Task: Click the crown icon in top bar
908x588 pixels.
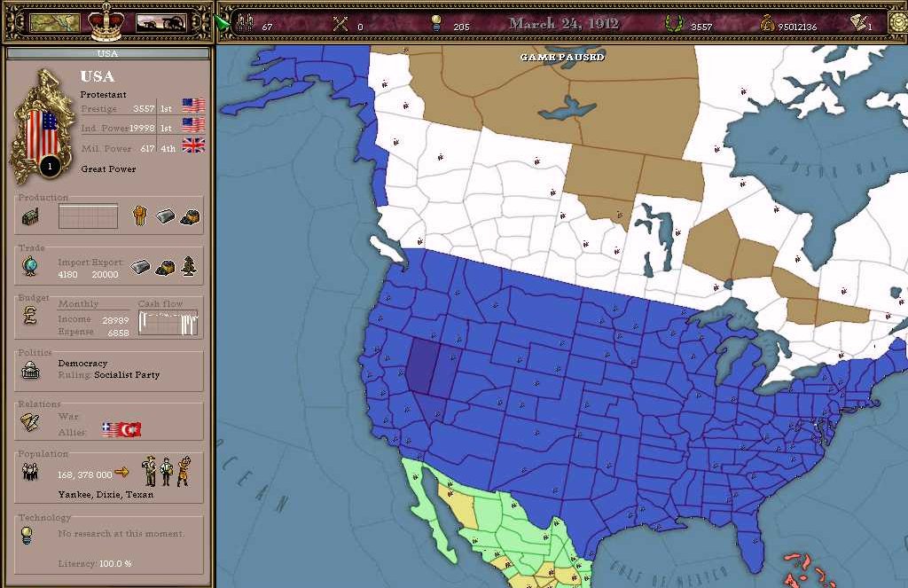Action: (106, 22)
